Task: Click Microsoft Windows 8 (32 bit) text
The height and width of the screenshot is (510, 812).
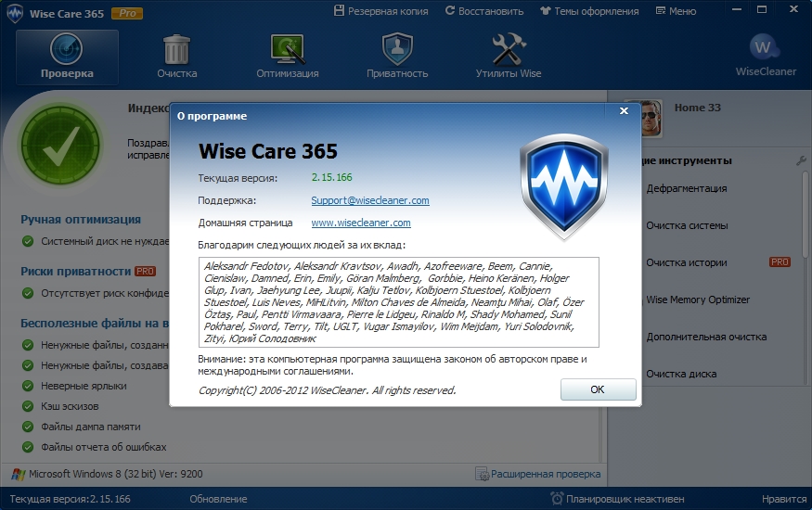Action: [x=115, y=474]
